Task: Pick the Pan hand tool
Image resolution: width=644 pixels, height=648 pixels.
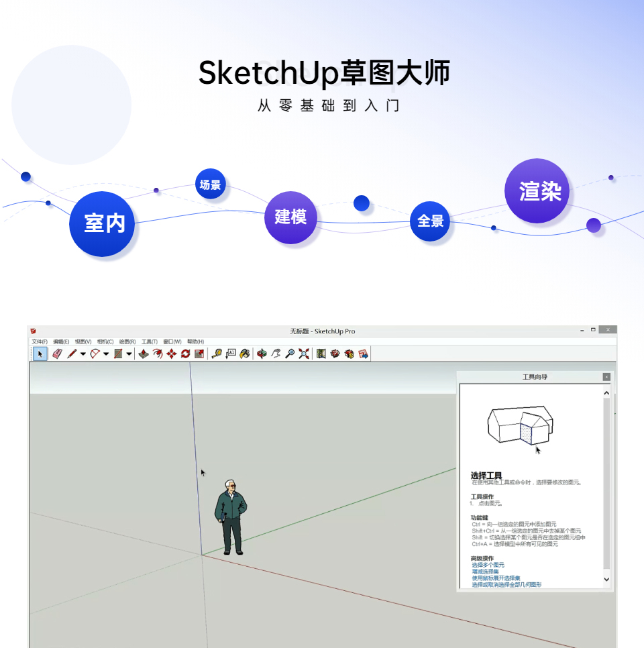Action: pos(276,354)
